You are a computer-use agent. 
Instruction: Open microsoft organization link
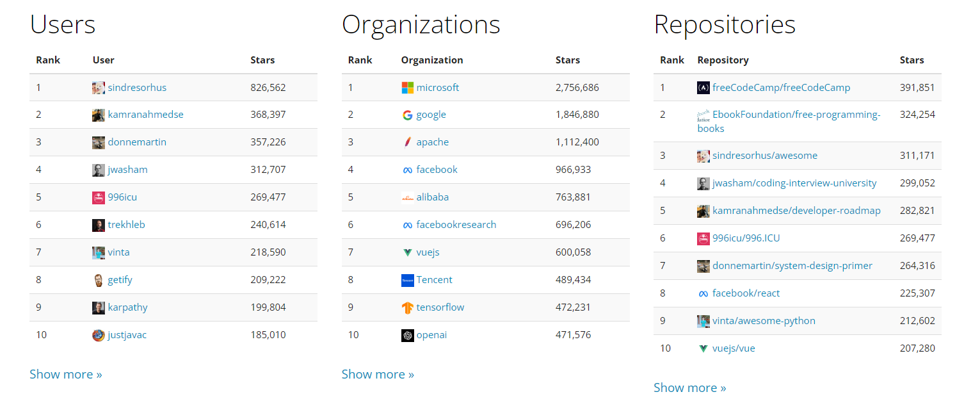point(438,88)
